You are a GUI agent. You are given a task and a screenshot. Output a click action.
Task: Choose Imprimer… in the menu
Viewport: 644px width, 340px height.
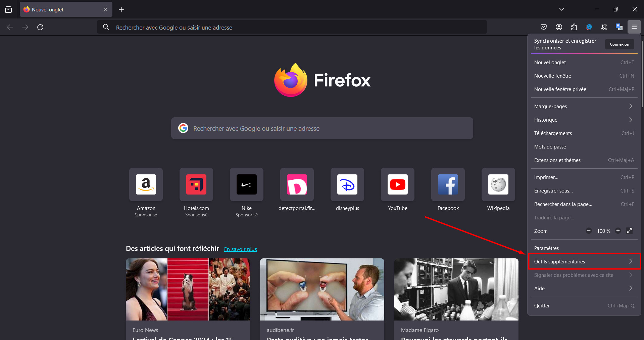click(x=584, y=177)
